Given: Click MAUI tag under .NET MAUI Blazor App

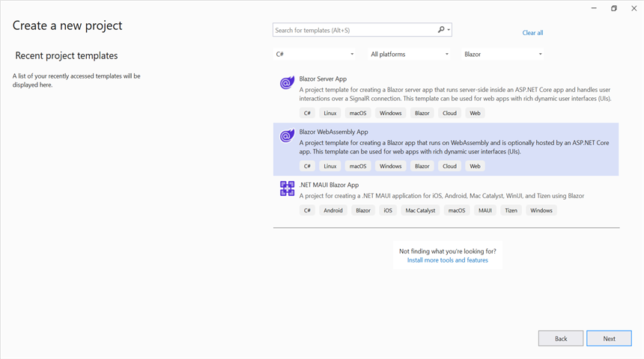Looking at the screenshot, I should [x=485, y=210].
